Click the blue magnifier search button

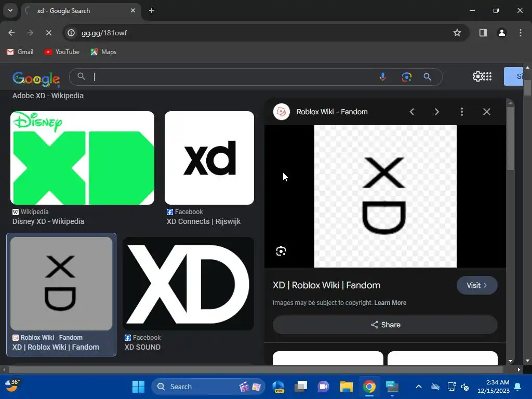click(427, 77)
